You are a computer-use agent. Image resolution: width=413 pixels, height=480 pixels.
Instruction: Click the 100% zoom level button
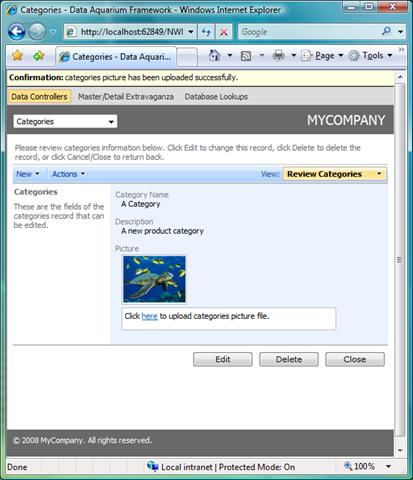(x=360, y=466)
